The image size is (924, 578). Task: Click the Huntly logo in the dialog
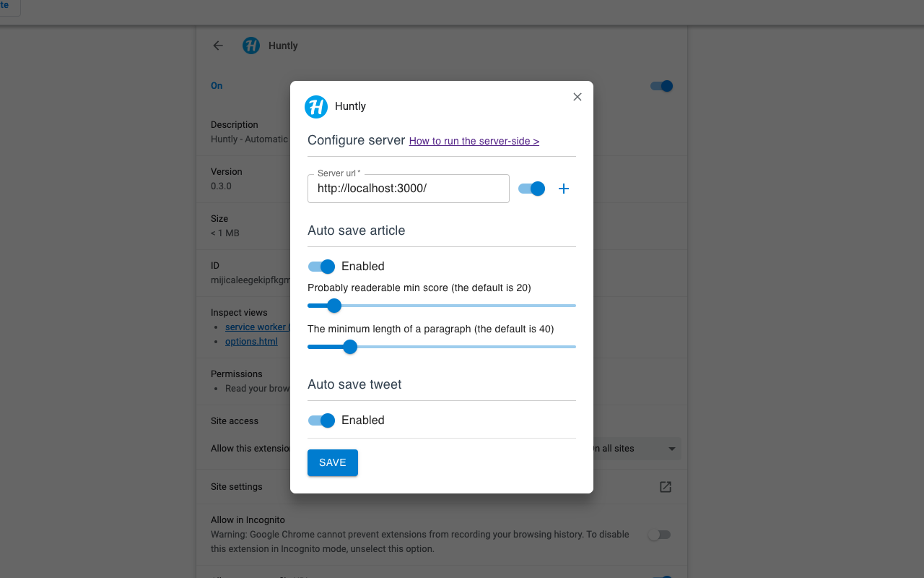click(x=316, y=106)
